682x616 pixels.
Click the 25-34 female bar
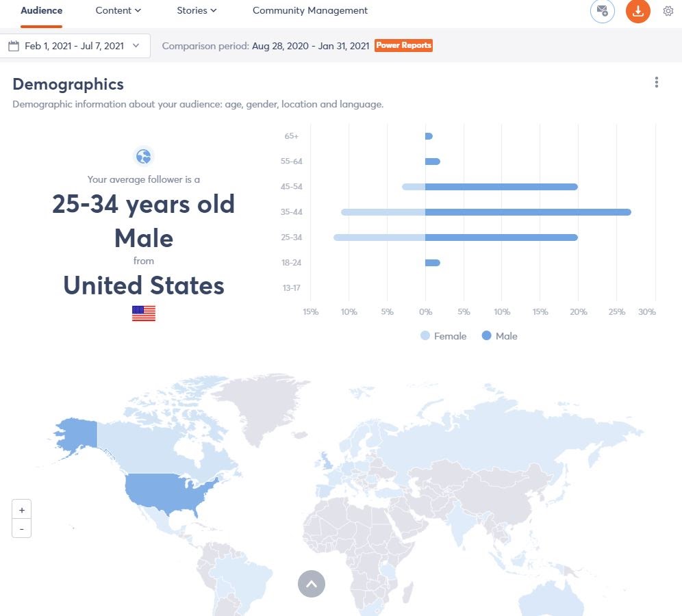click(x=379, y=238)
